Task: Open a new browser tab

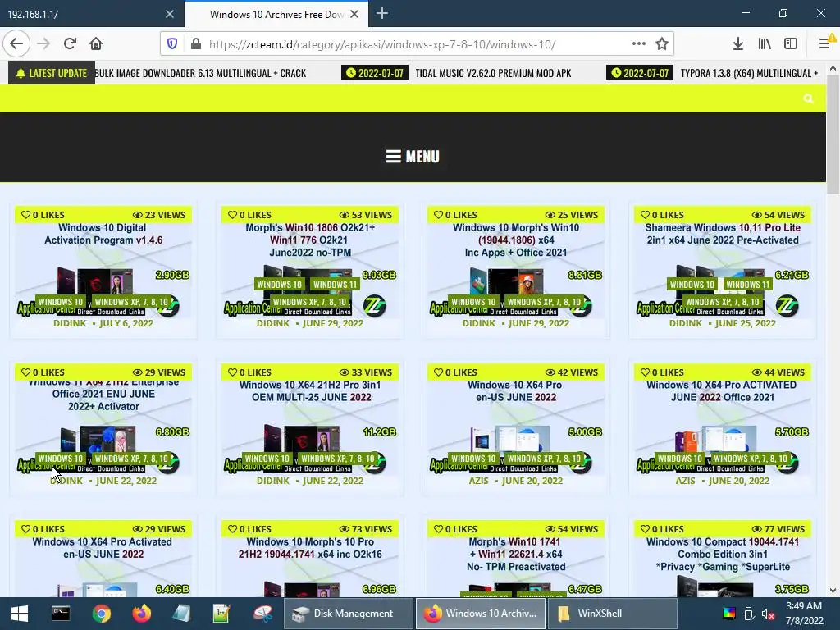Action: tap(382, 13)
